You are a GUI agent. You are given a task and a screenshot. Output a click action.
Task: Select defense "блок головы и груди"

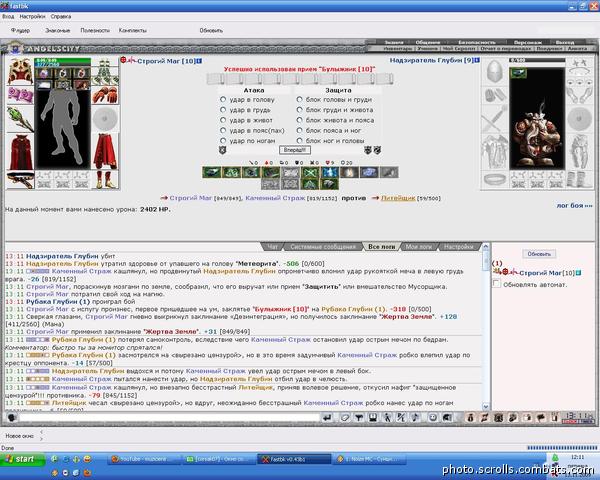(x=300, y=100)
